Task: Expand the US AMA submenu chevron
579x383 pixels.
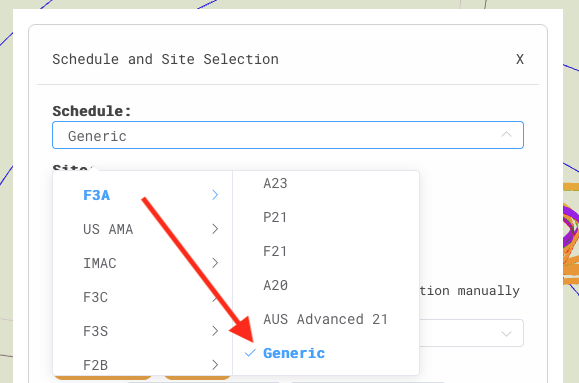Action: point(215,229)
